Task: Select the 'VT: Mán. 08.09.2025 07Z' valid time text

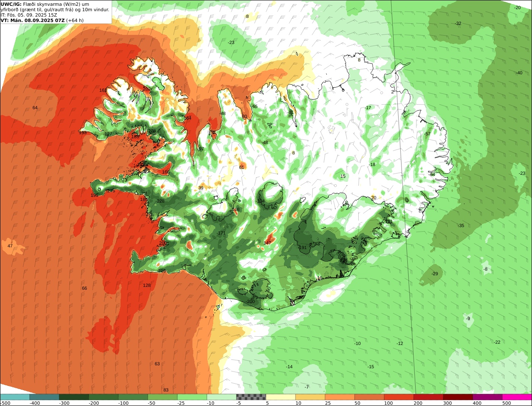Action: click(33, 20)
